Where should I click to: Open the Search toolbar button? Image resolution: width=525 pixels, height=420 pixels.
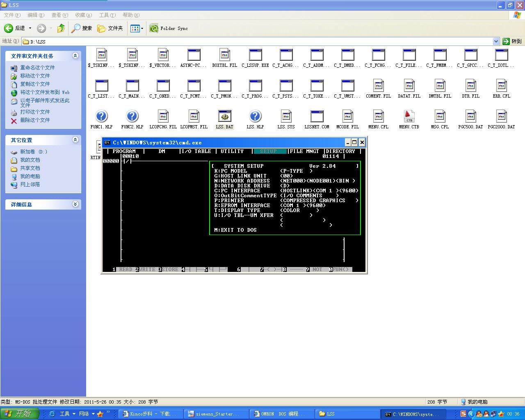click(x=82, y=28)
